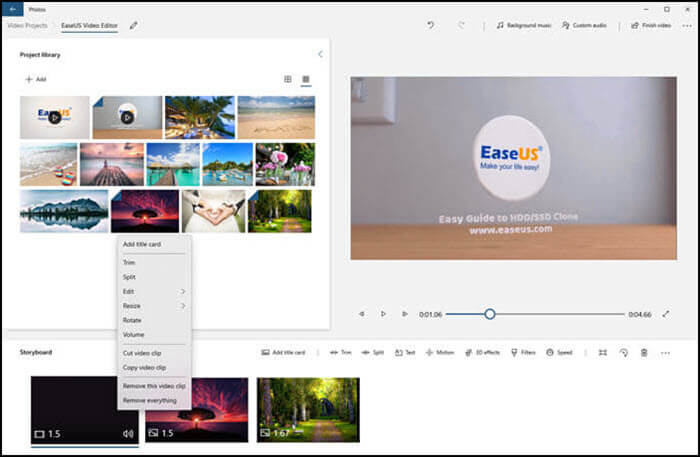Expand the preview to full screen
This screenshot has height=457, width=700.
(x=666, y=314)
